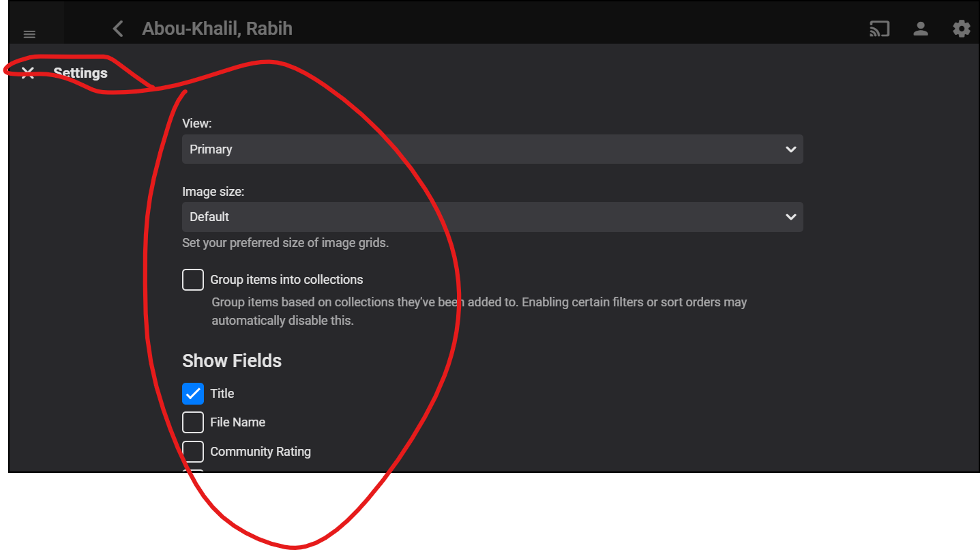Click the cast to device icon

point(879,29)
